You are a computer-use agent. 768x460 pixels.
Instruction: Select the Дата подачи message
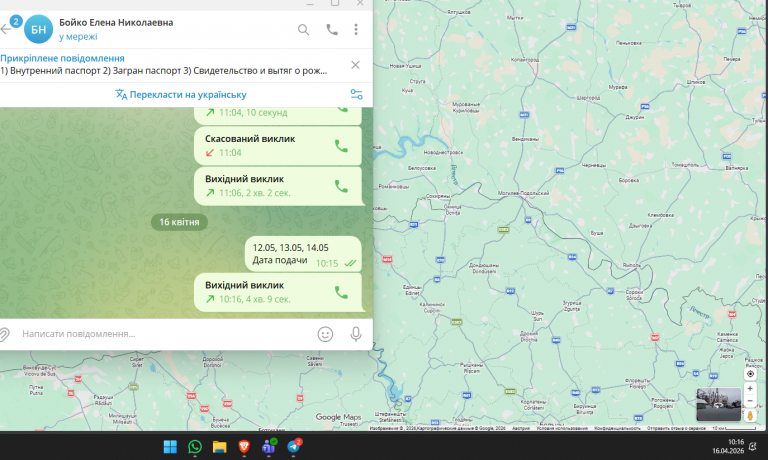[303, 254]
